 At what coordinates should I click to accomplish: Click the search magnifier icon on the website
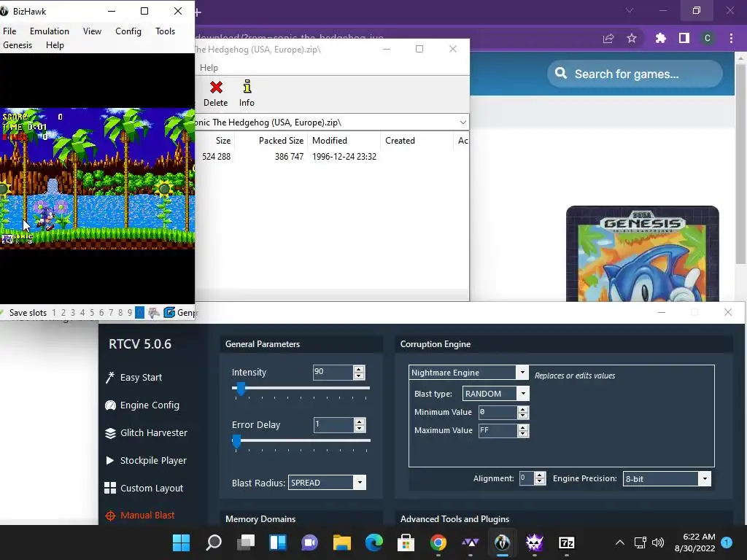click(561, 74)
